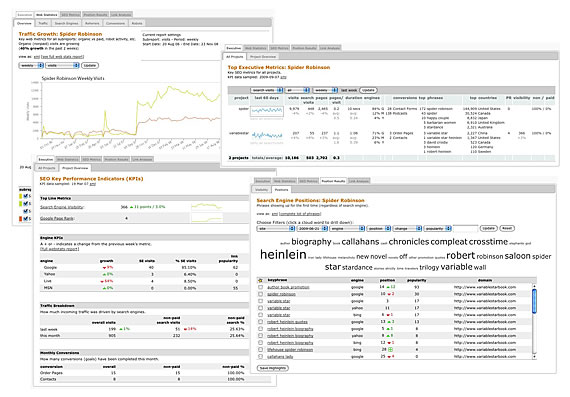
Task: Click the Google Page Rank link
Action: pos(57,218)
